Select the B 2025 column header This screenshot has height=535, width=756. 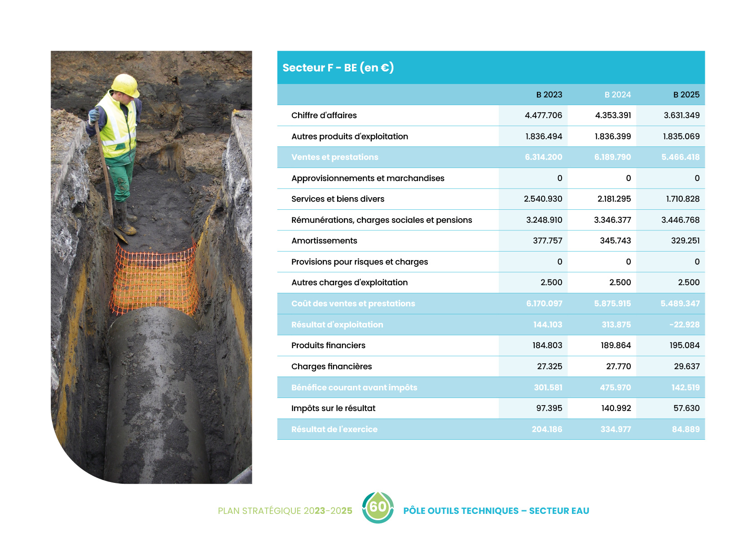point(686,95)
